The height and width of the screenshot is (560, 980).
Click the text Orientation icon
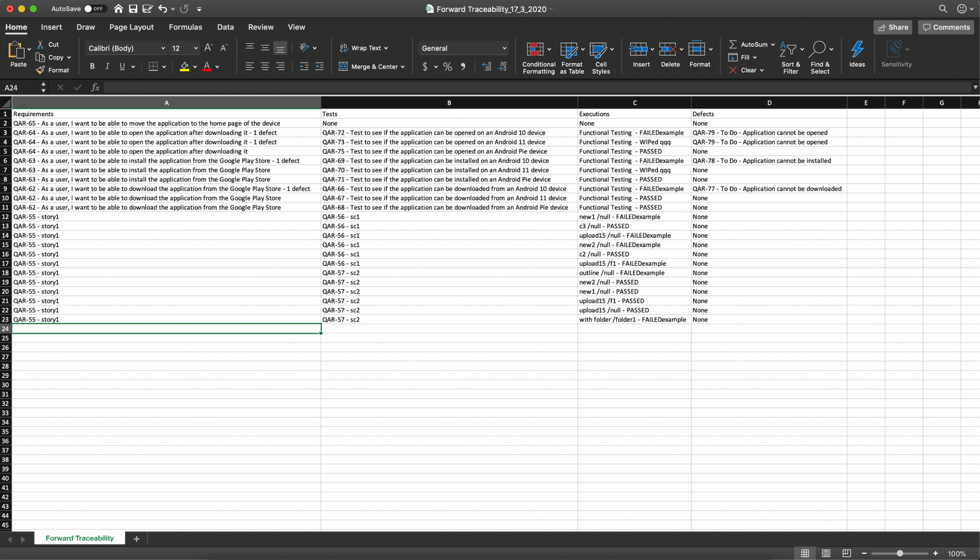point(304,47)
